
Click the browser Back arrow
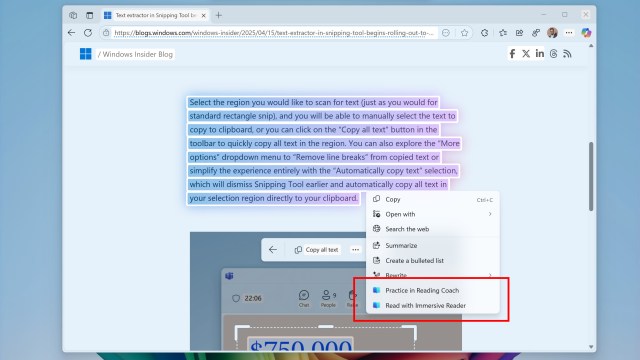click(x=72, y=33)
